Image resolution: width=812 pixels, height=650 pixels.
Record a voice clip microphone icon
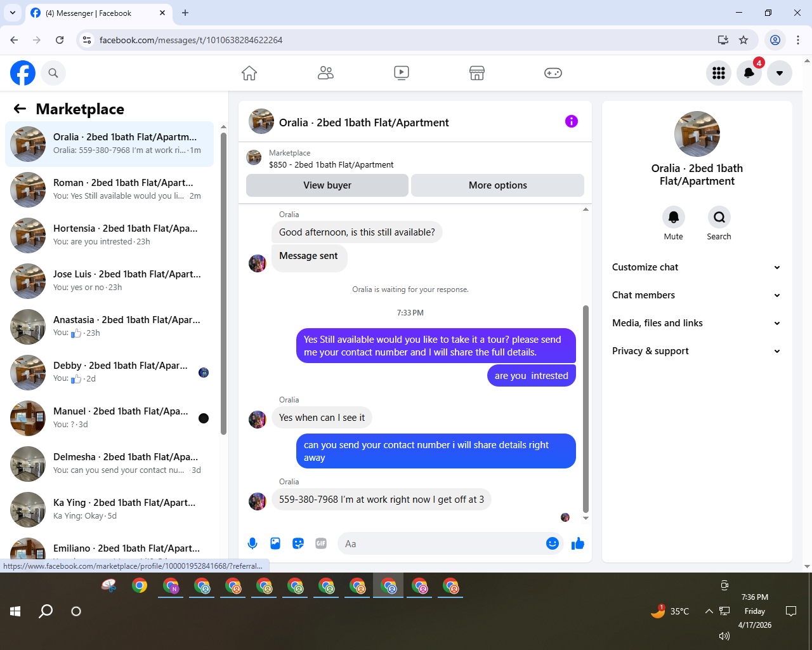(252, 543)
